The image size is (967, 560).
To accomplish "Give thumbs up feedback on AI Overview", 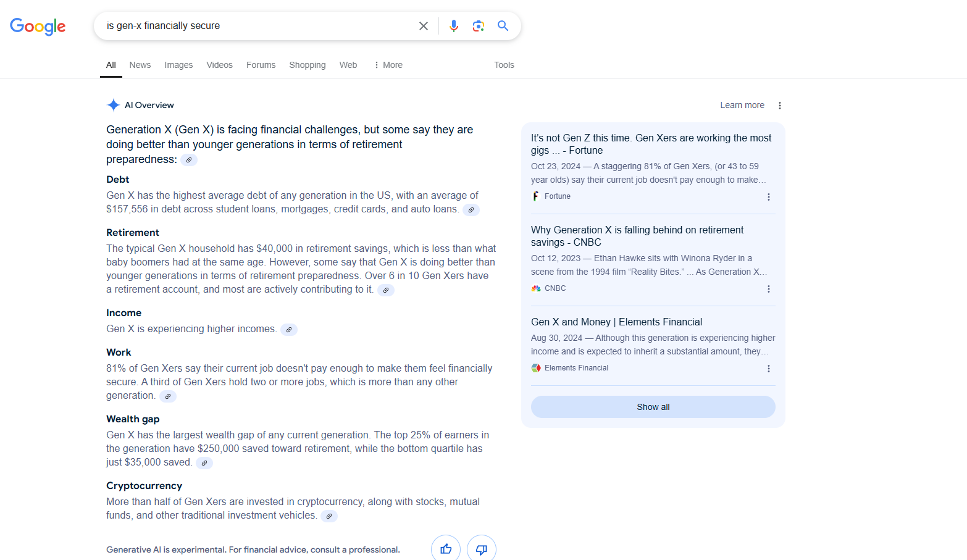I will click(446, 549).
